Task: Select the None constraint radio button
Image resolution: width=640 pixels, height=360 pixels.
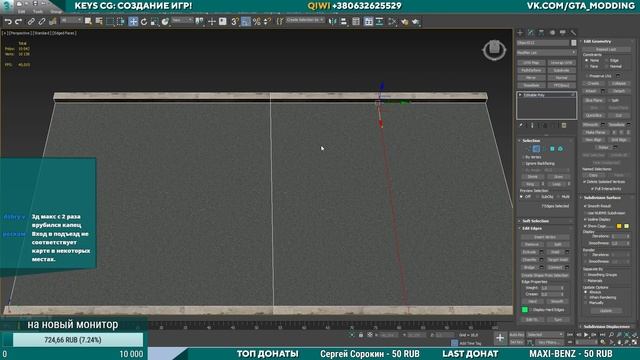Action: pyautogui.click(x=587, y=60)
